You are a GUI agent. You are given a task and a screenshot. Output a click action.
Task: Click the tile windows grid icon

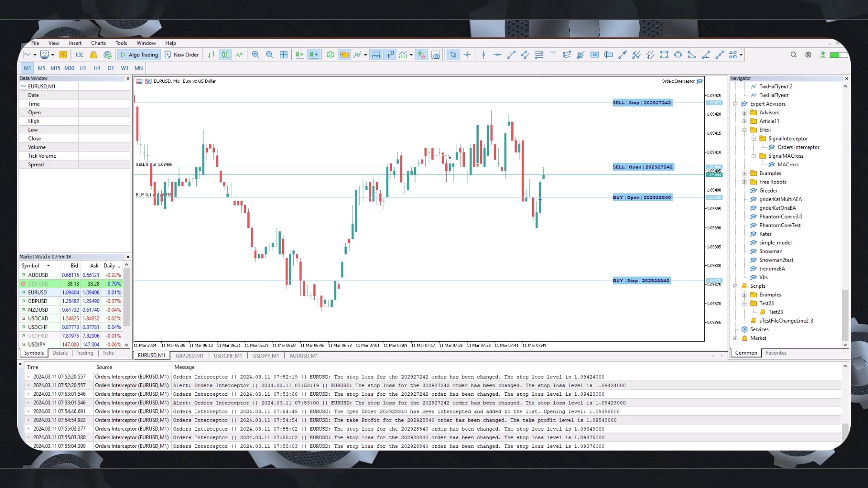[283, 55]
